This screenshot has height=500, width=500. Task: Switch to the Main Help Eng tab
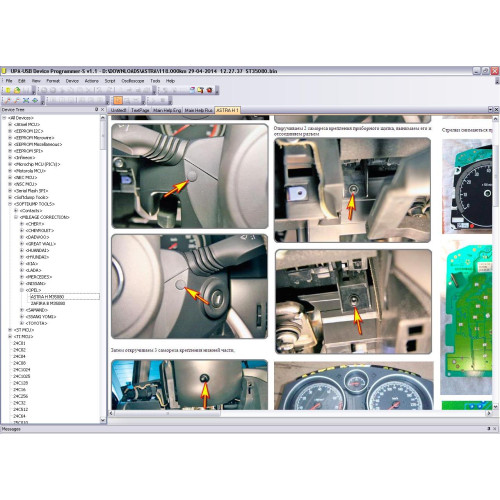(x=167, y=110)
